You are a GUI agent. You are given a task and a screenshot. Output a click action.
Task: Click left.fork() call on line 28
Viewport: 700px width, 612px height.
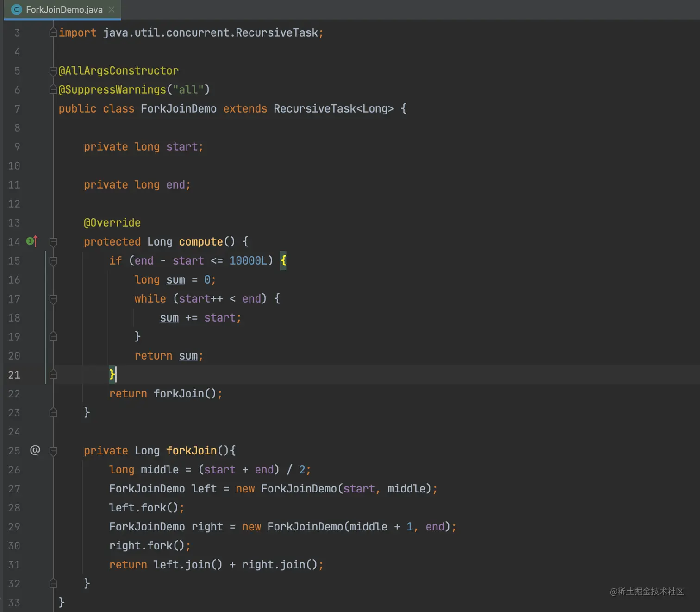pyautogui.click(x=144, y=508)
